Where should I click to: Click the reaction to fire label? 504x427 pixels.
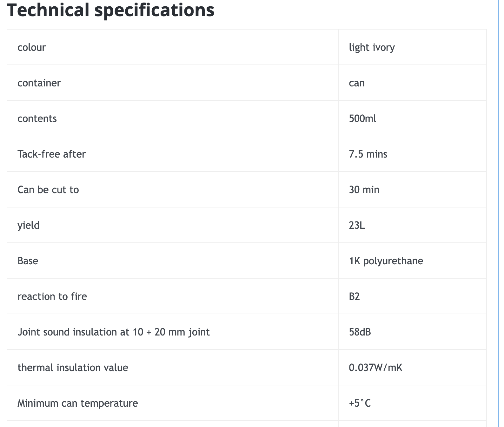coord(52,297)
